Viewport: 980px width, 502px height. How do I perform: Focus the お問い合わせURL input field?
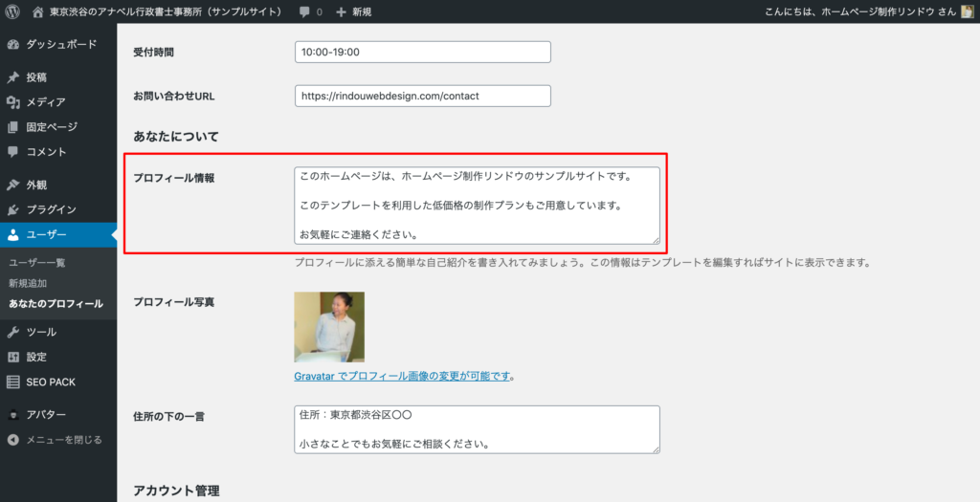[422, 96]
